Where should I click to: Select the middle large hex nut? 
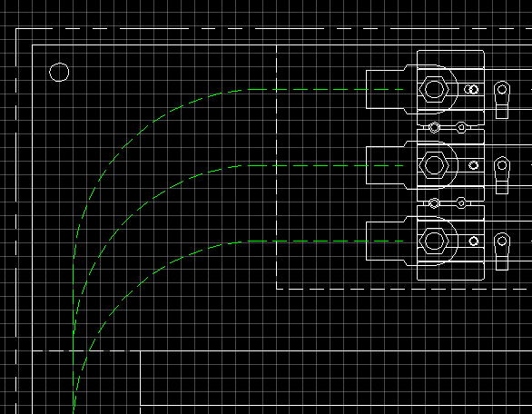[x=434, y=165]
